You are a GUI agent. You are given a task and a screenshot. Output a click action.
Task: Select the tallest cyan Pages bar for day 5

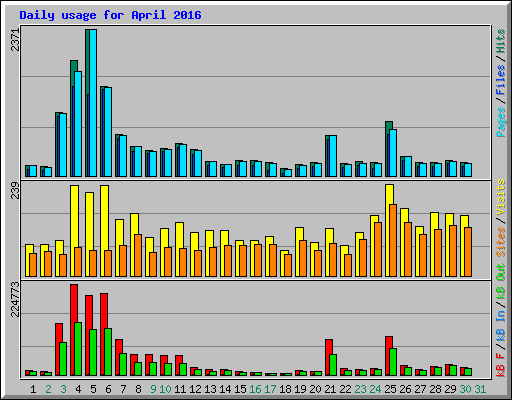[93, 103]
